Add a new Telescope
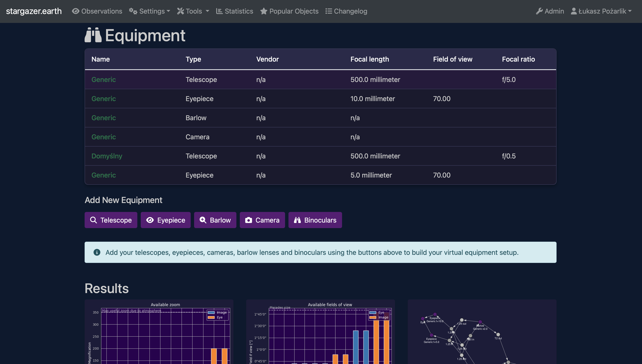 click(111, 220)
